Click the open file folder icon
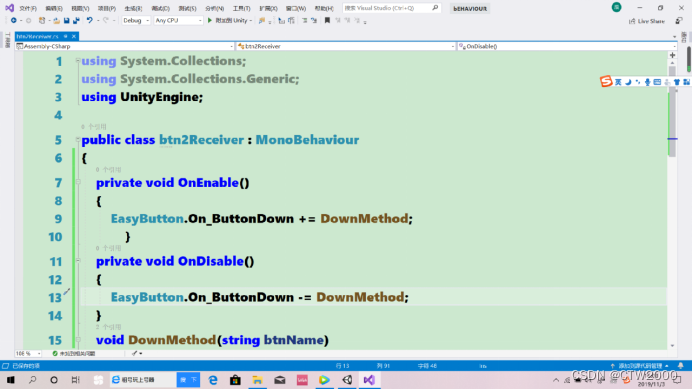Viewport: 693px width, 390px height. tap(57, 20)
